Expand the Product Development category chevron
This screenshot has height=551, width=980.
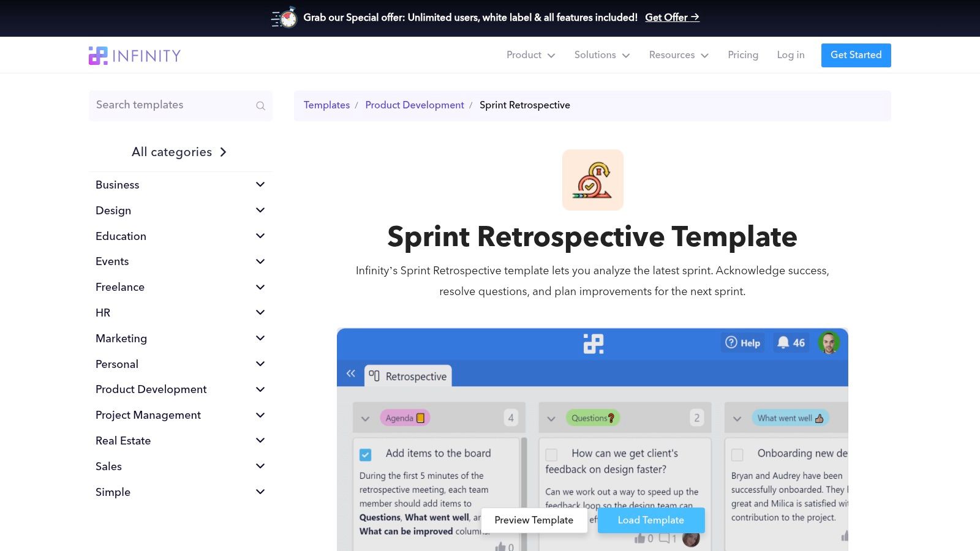(260, 389)
